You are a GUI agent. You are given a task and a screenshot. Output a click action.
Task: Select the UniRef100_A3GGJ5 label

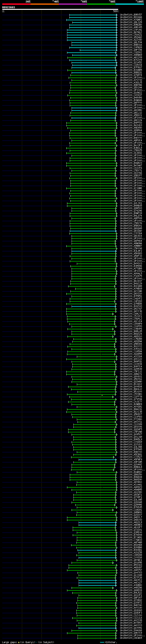click(131, 82)
